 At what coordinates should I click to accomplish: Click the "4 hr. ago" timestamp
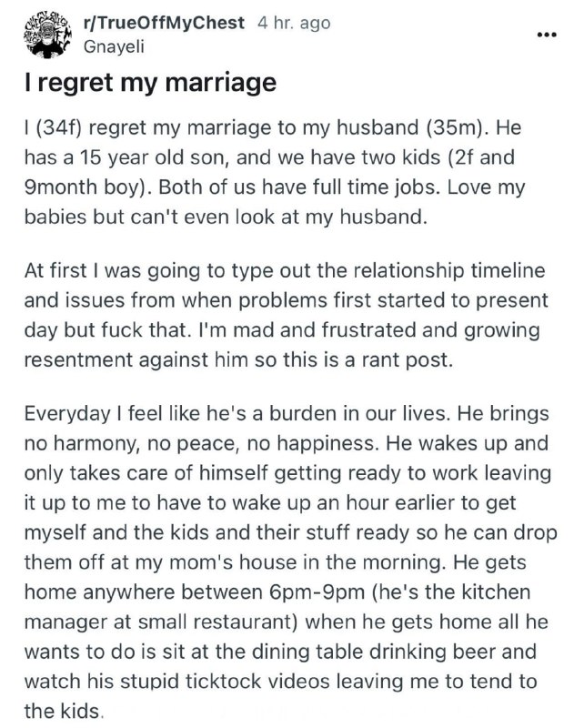pyautogui.click(x=294, y=23)
